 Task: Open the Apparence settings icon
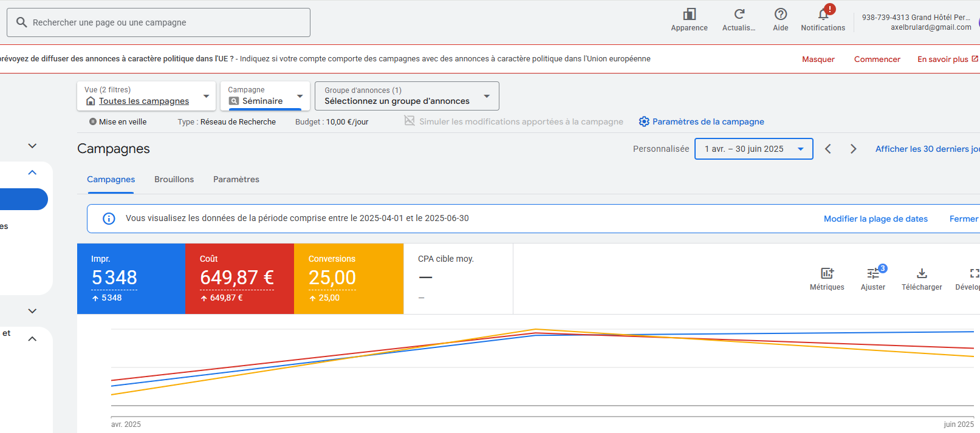point(689,15)
